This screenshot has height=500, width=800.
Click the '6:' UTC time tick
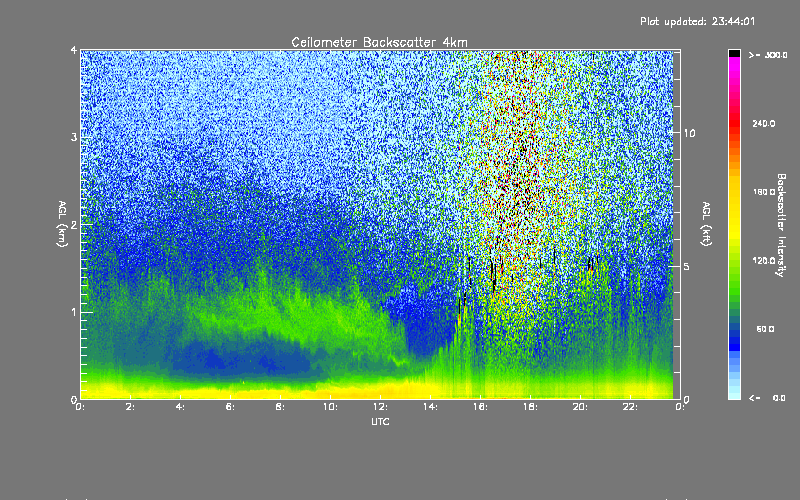[x=230, y=407]
